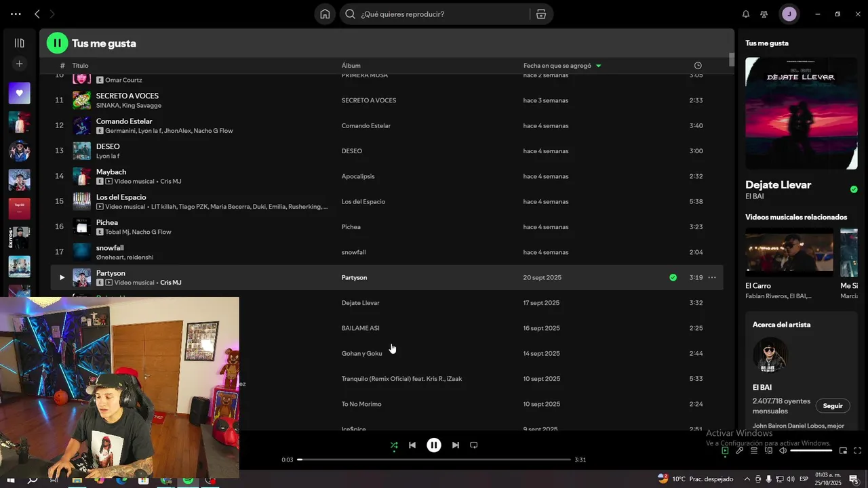
Task: Skip to previous track
Action: (x=412, y=445)
